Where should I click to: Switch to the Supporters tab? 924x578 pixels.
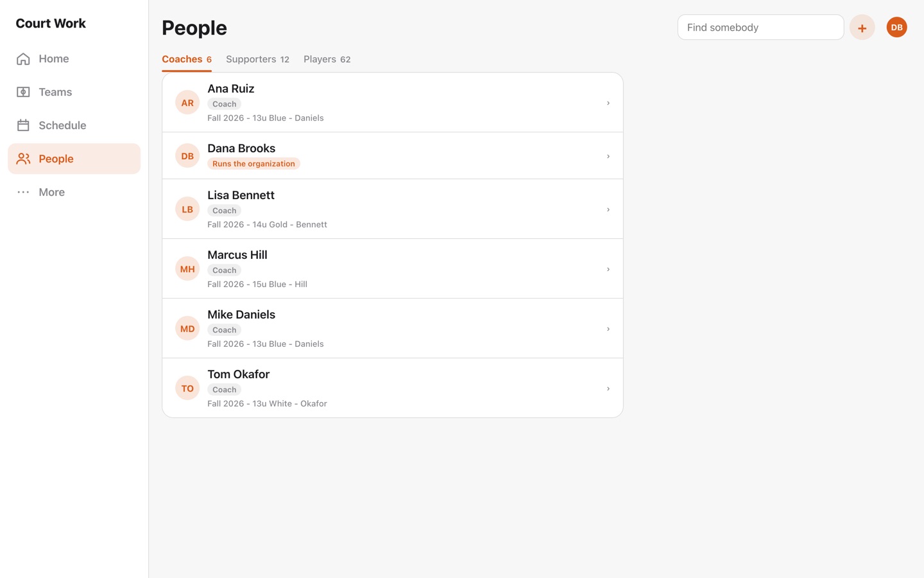pos(257,59)
